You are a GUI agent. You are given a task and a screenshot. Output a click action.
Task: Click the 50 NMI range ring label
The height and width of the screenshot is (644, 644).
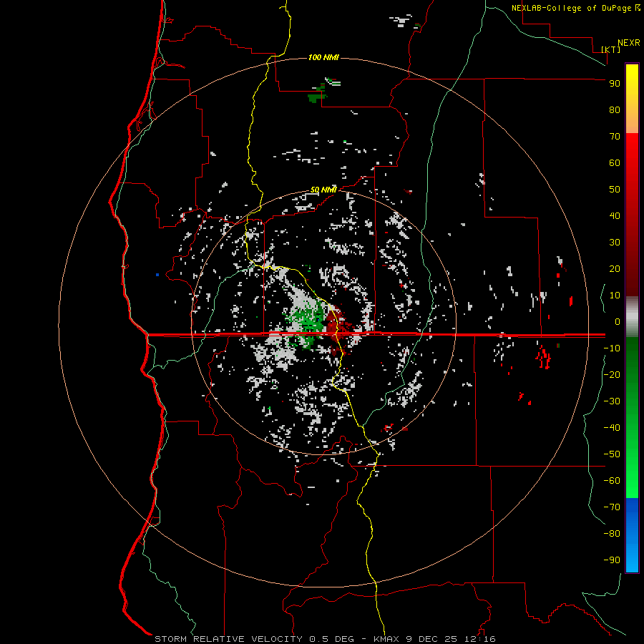(323, 190)
